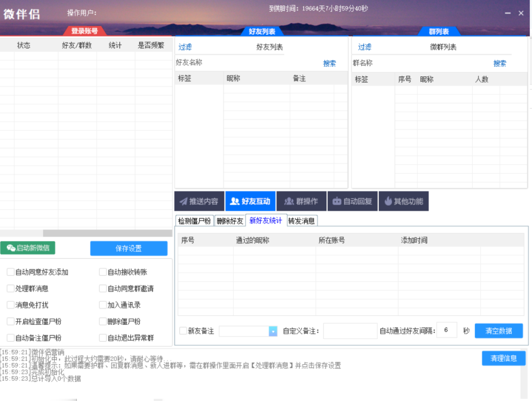This screenshot has height=401, width=532.
Task: Click the 启动新微信 WeChat icon button
Action: [x=28, y=248]
